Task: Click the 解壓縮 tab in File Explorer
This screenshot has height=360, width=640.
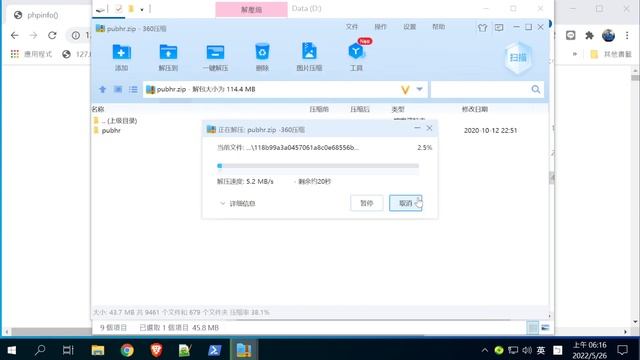Action: click(x=251, y=9)
